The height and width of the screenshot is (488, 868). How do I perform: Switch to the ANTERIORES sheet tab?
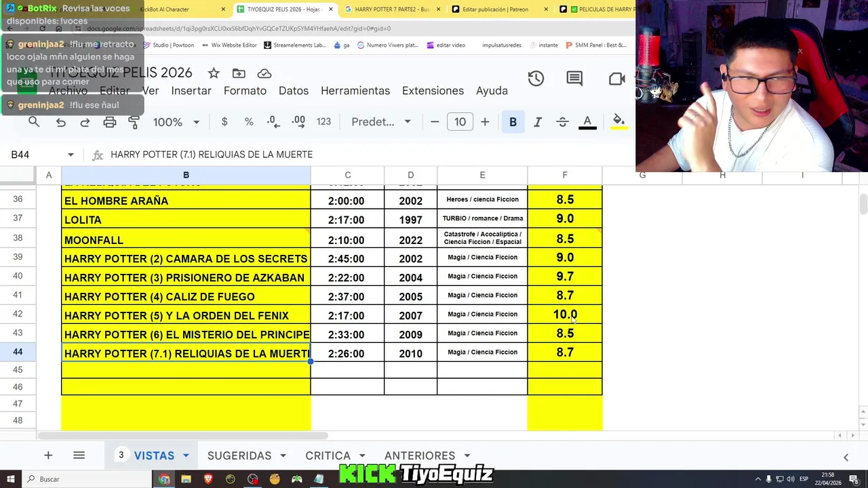pyautogui.click(x=420, y=456)
